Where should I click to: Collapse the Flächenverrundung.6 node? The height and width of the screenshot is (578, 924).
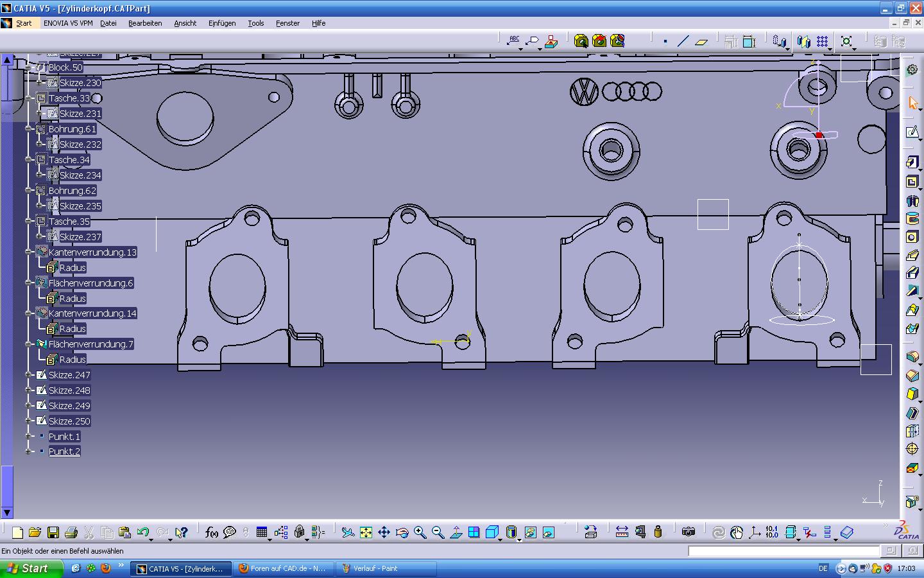[x=29, y=283]
